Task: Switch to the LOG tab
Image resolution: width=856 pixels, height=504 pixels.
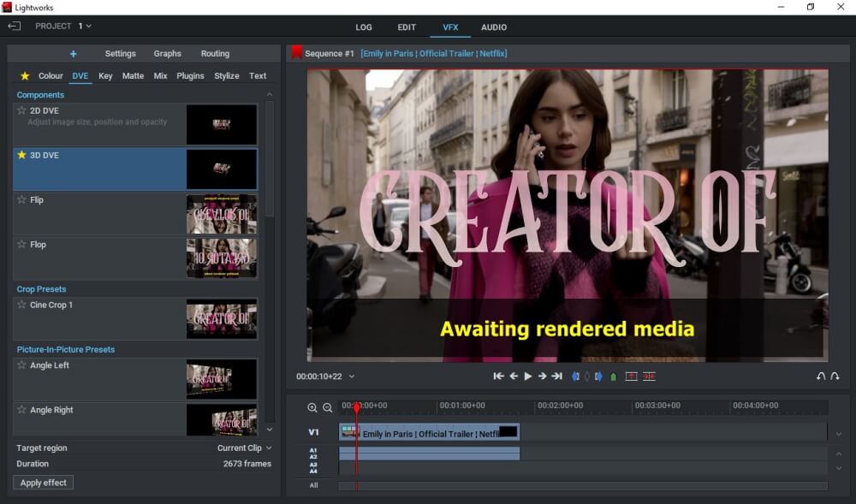Action: (x=364, y=27)
